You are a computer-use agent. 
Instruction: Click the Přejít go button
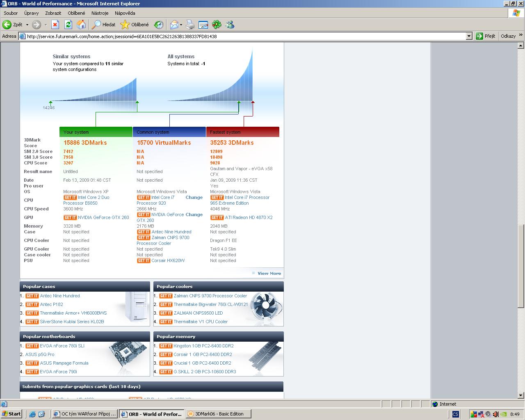(x=486, y=36)
